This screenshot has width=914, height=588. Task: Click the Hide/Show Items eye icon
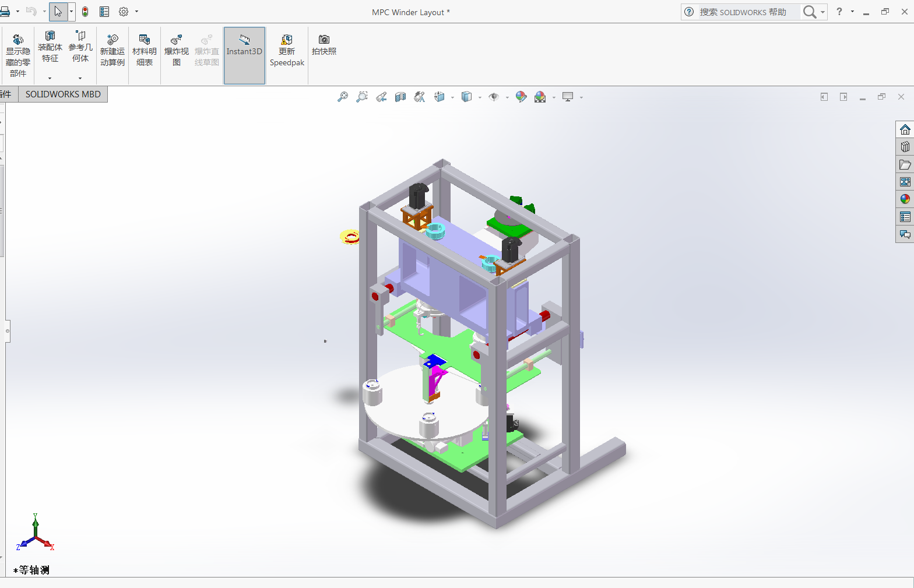point(494,97)
